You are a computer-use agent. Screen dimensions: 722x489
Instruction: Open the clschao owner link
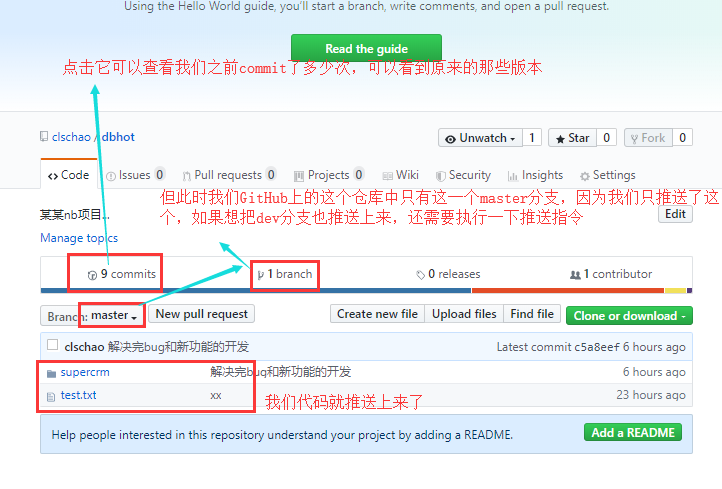71,137
